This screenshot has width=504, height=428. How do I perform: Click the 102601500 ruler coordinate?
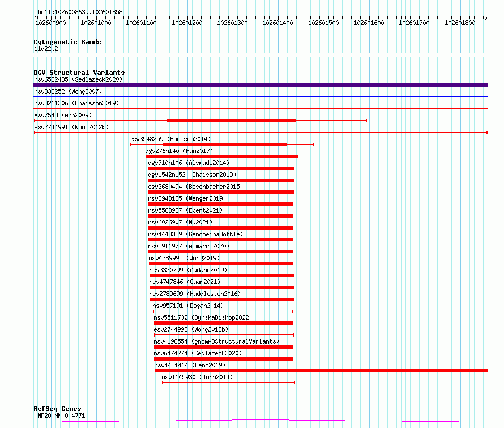pos(324,23)
